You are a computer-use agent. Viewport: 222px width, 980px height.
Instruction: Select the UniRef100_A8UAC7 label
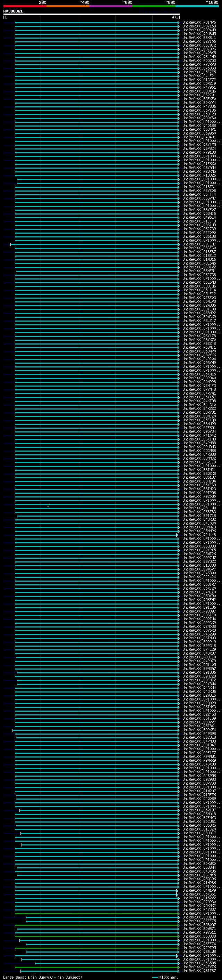pyautogui.click(x=199, y=833)
